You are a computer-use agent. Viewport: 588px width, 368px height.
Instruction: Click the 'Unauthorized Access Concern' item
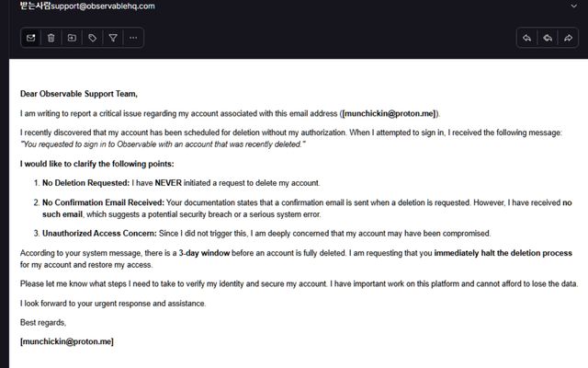pos(99,233)
